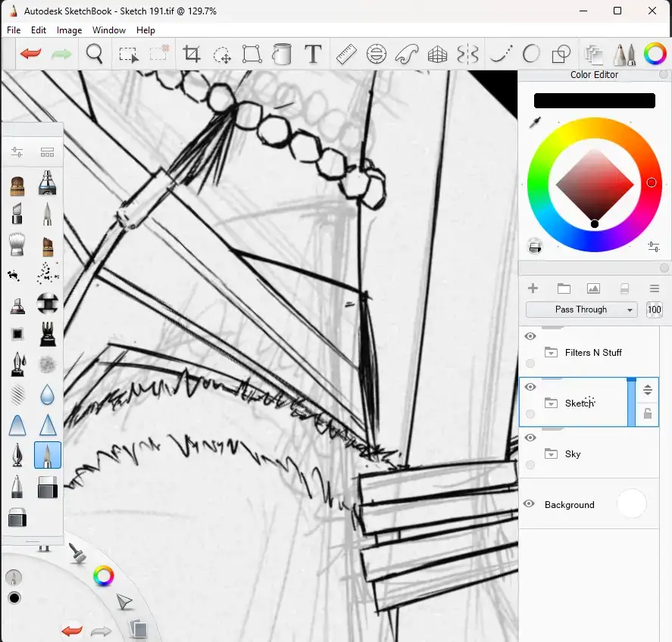Open the Image menu
Image resolution: width=672 pixels, height=642 pixels.
(x=70, y=30)
